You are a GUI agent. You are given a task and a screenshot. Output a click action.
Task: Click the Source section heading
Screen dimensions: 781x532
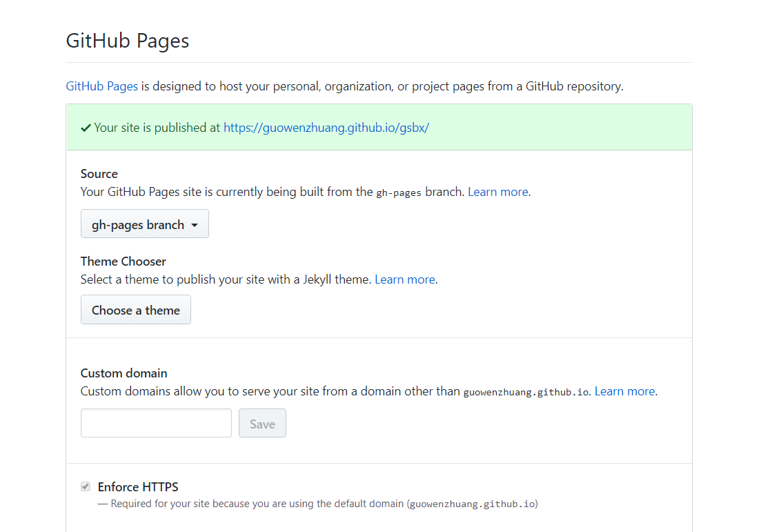tap(99, 174)
